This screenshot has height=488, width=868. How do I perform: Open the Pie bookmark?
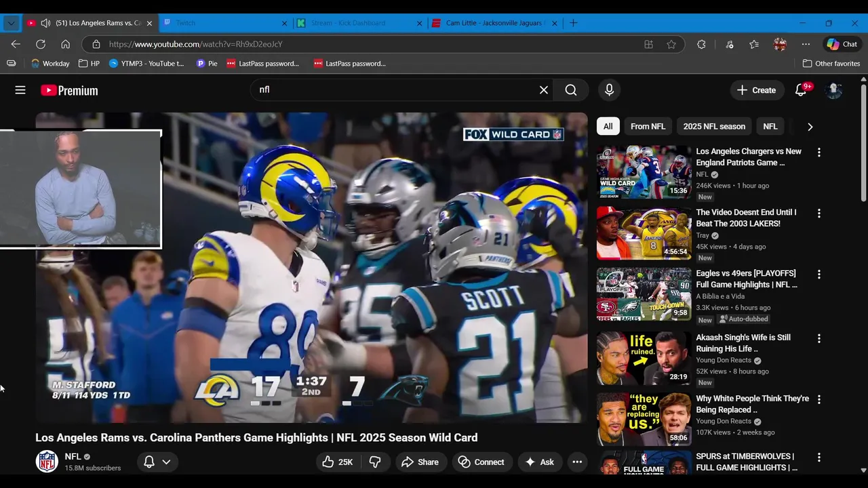pos(207,64)
